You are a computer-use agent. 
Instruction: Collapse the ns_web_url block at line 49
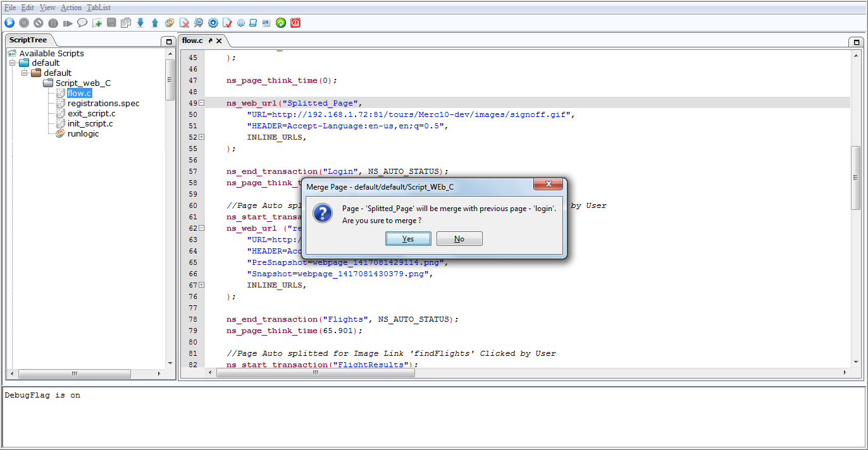(202, 103)
